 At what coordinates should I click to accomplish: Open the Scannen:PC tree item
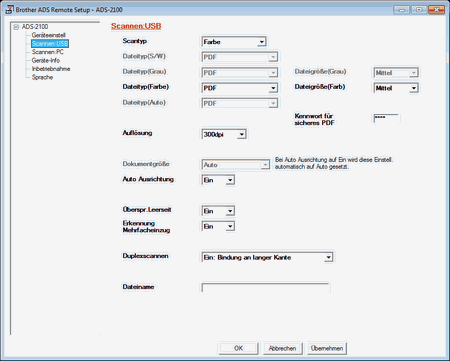click(48, 52)
